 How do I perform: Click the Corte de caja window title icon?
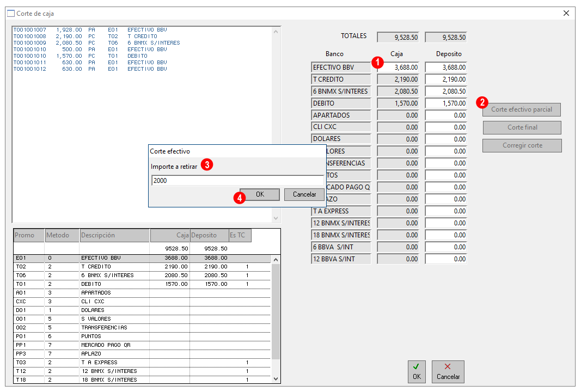click(11, 13)
